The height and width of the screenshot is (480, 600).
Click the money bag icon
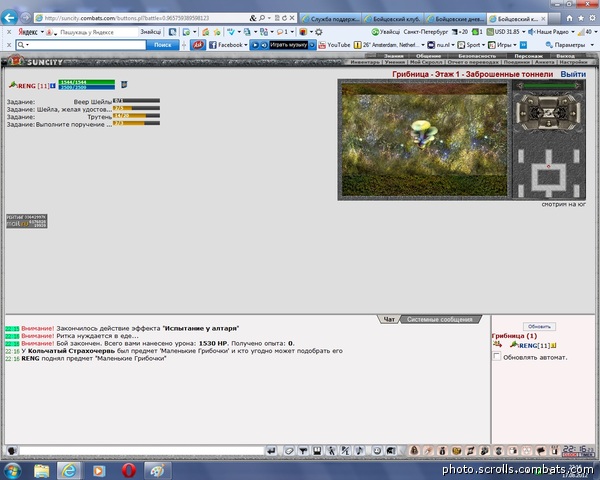click(x=442, y=451)
